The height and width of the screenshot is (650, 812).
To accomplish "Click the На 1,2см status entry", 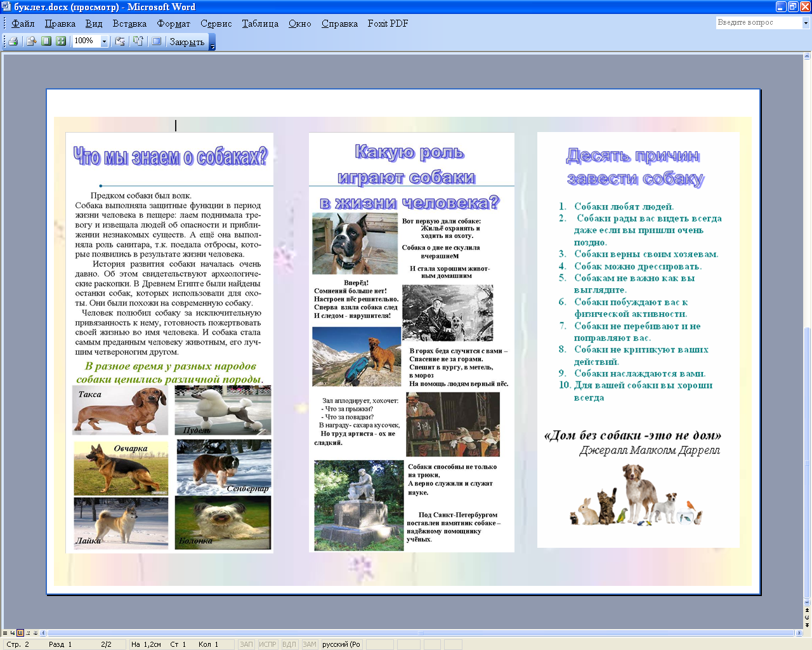I will click(146, 644).
